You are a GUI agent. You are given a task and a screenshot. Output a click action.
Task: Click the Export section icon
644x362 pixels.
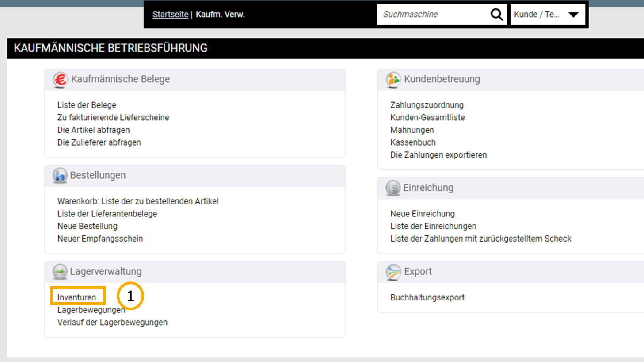click(393, 272)
